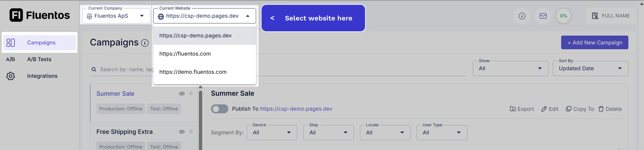Click Delete for Summer Sale
The height and width of the screenshot is (150, 644).
point(610,109)
